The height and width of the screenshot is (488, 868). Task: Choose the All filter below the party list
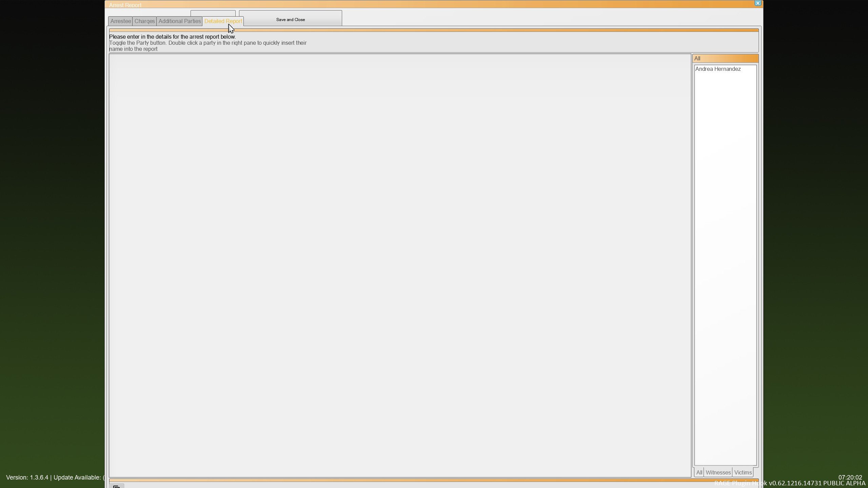(x=699, y=472)
